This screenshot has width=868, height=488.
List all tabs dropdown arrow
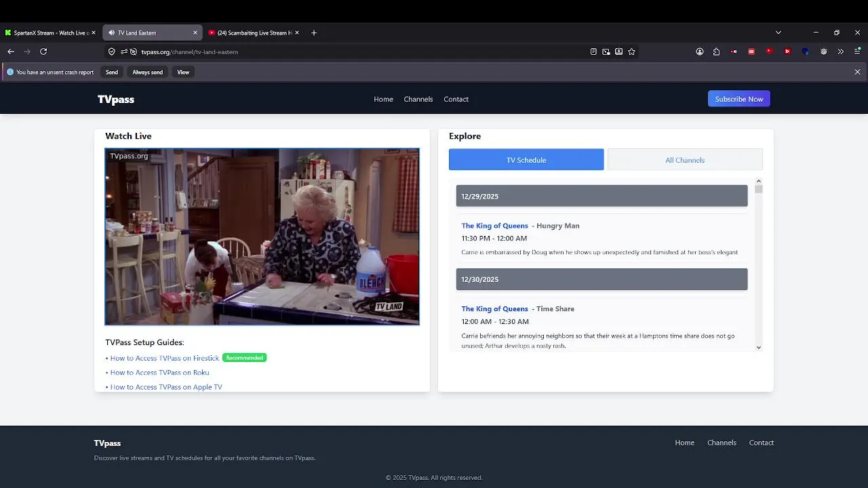[778, 33]
